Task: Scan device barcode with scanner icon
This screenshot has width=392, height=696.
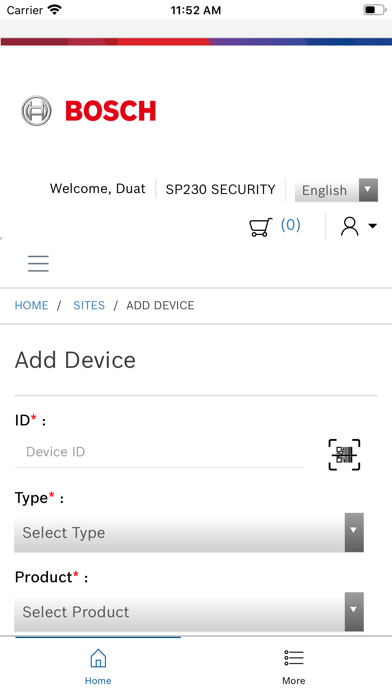Action: tap(344, 455)
